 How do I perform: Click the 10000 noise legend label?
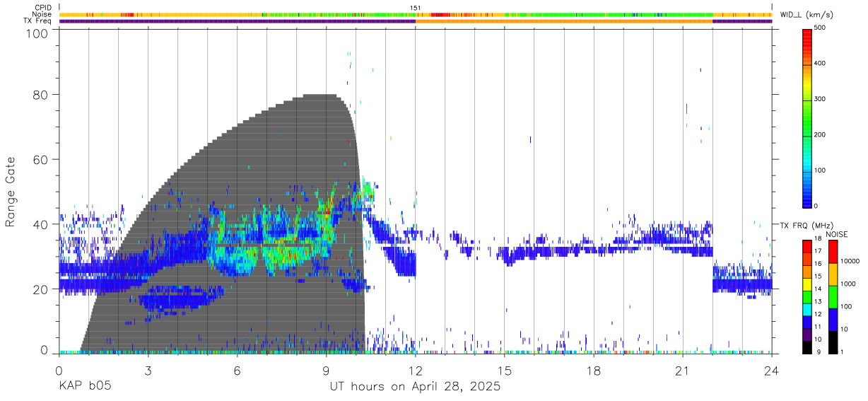tap(850, 261)
